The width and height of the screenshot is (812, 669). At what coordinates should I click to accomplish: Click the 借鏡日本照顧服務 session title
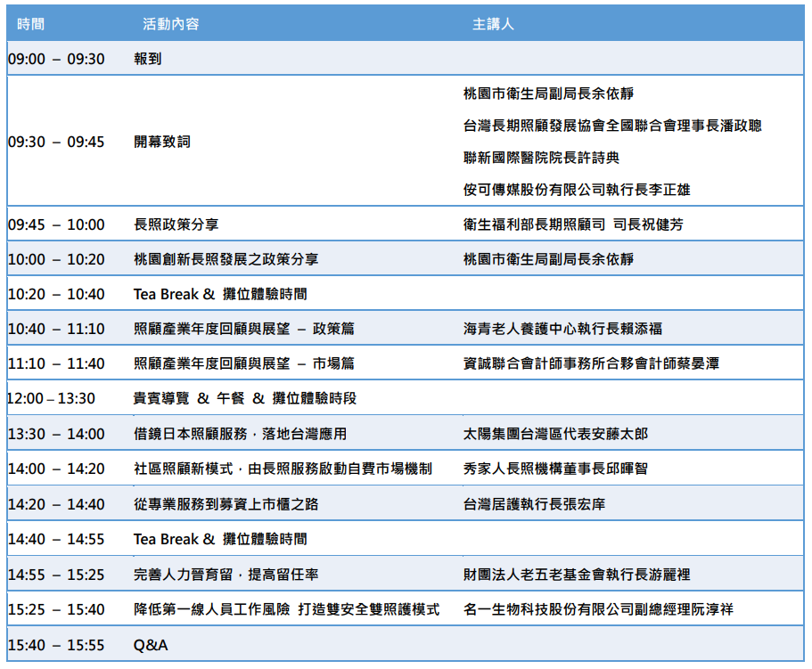tap(240, 434)
